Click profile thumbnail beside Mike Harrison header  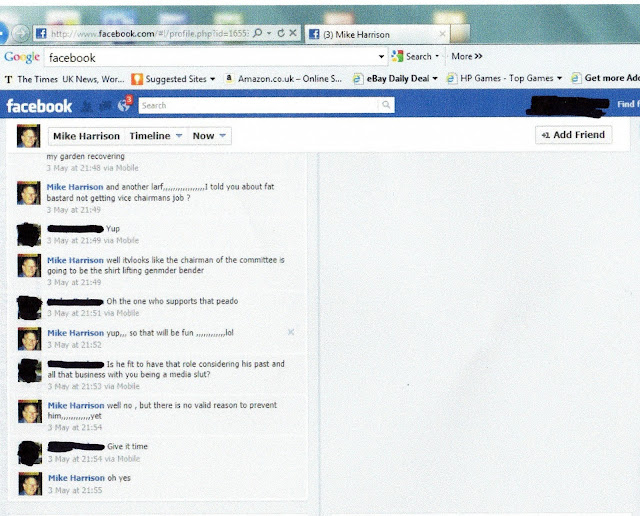click(28, 136)
